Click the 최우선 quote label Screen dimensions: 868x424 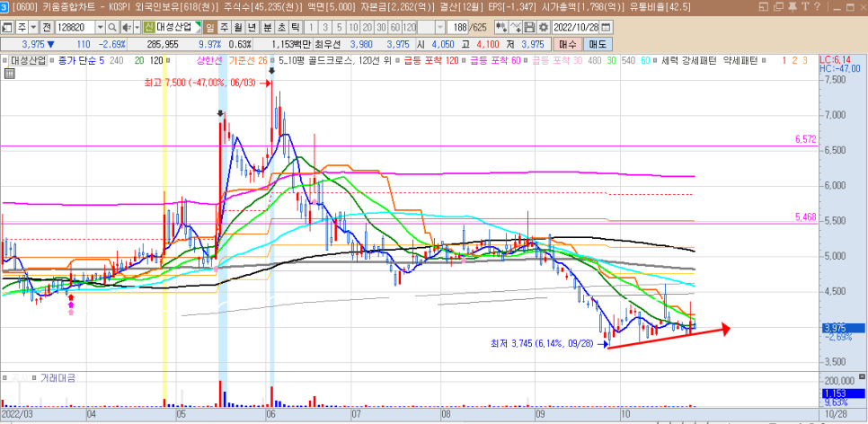pos(326,44)
